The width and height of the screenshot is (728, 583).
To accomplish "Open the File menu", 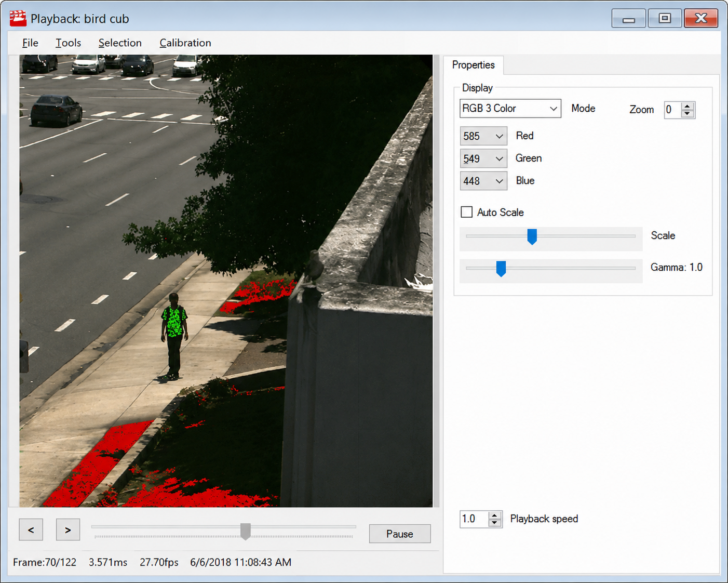I will pyautogui.click(x=30, y=43).
